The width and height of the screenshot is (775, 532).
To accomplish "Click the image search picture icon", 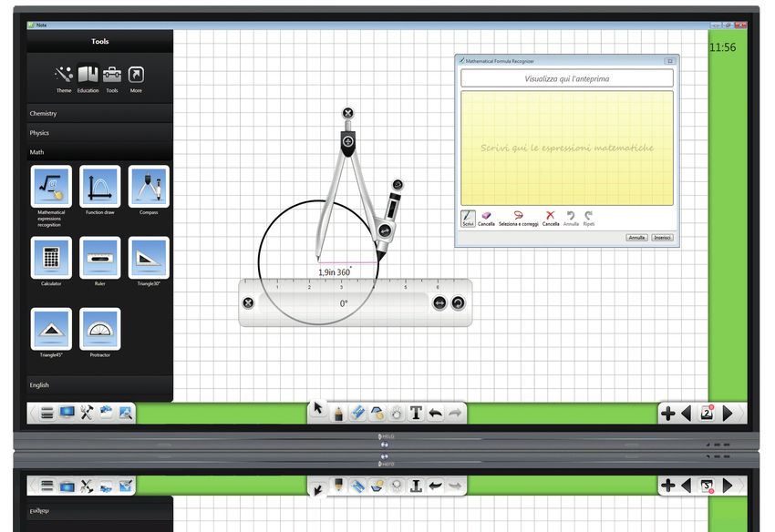I will (126, 413).
